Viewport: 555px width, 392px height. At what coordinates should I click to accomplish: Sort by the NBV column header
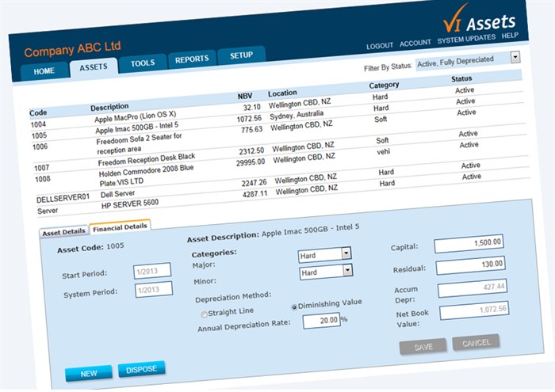pos(245,96)
